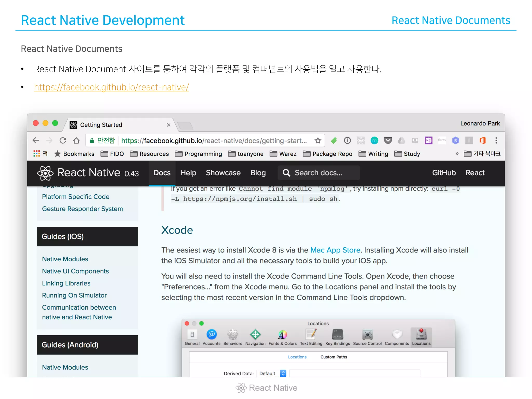Expand hidden bookmarks overflow chevron

coord(457,154)
